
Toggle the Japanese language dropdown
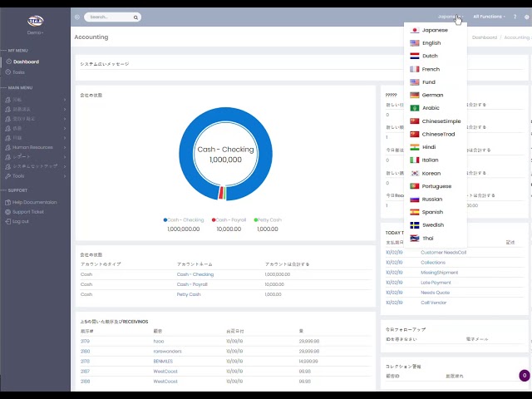pos(451,17)
